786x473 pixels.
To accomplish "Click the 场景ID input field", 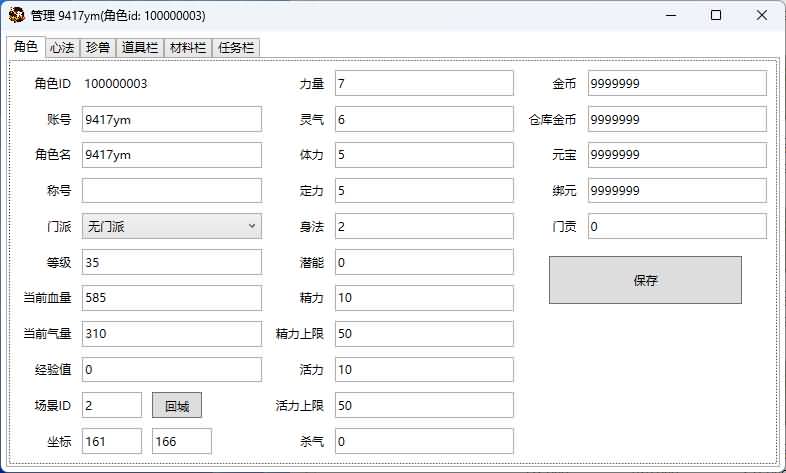I will click(112, 405).
